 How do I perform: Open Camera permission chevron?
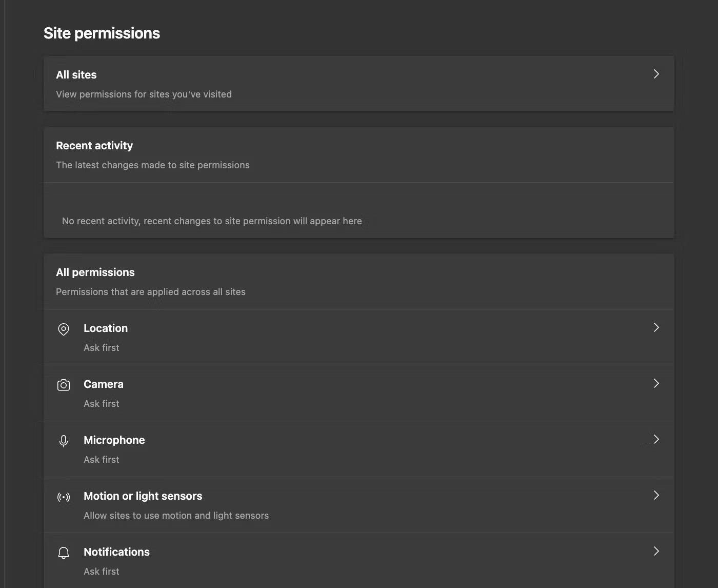coord(656,383)
